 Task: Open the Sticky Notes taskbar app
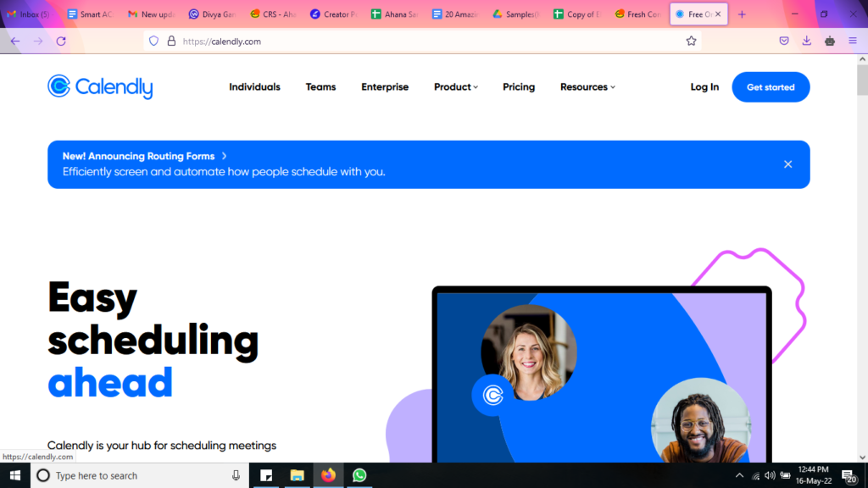(x=266, y=475)
